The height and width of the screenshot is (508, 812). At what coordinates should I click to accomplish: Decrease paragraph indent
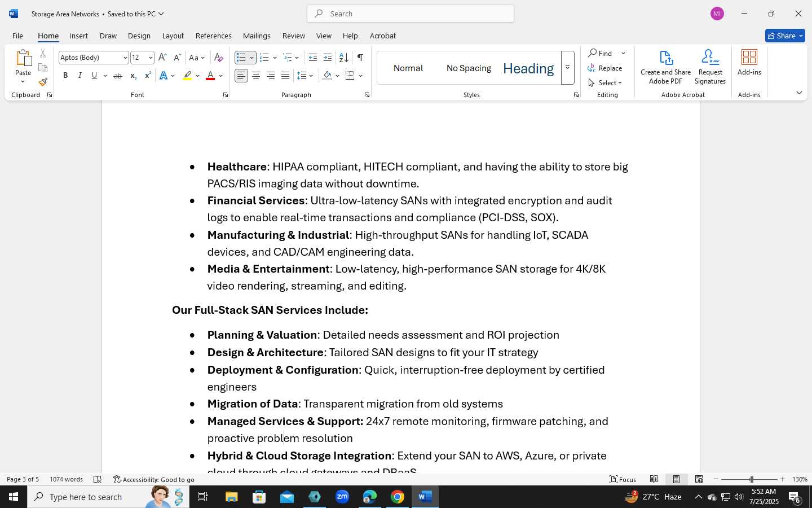tap(313, 58)
